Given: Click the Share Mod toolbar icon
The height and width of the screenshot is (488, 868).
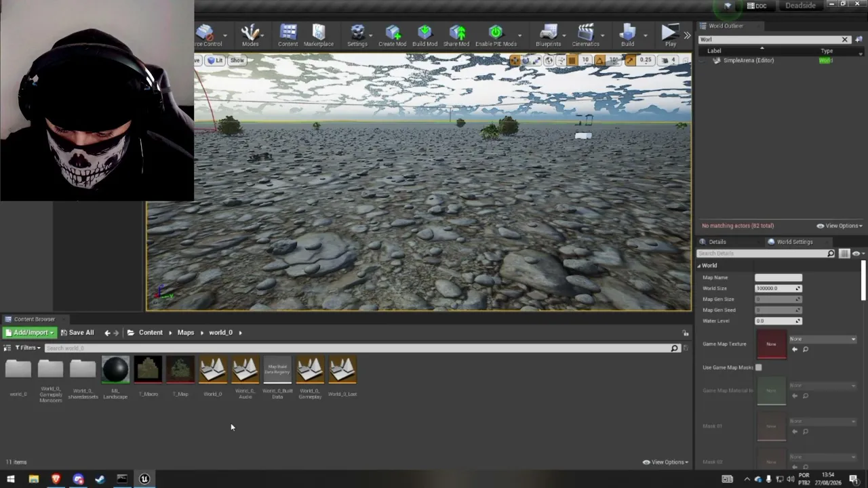Looking at the screenshot, I should (x=456, y=35).
